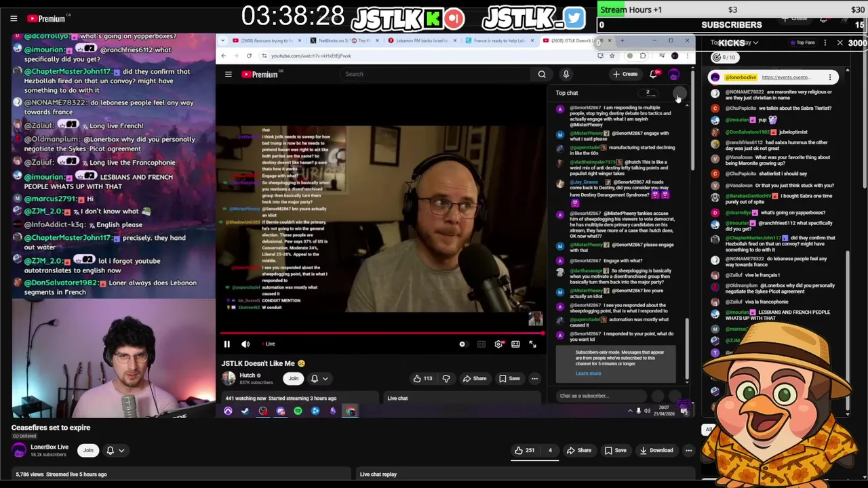This screenshot has height=488, width=868.
Task: Expand LonerBox Live bell dropdown
Action: click(115, 450)
